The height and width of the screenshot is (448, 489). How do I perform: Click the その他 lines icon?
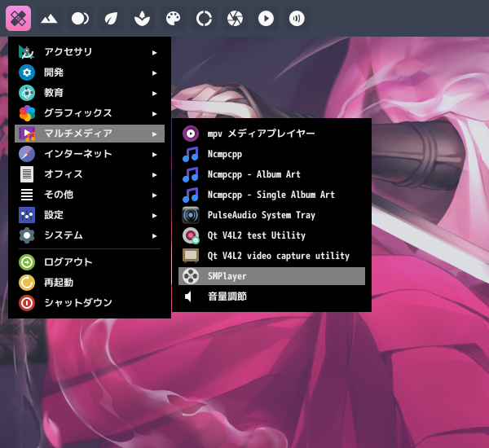pyautogui.click(x=27, y=195)
